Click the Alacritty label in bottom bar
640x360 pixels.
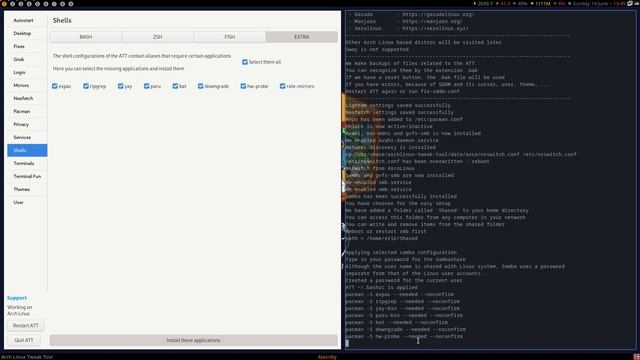tap(327, 357)
